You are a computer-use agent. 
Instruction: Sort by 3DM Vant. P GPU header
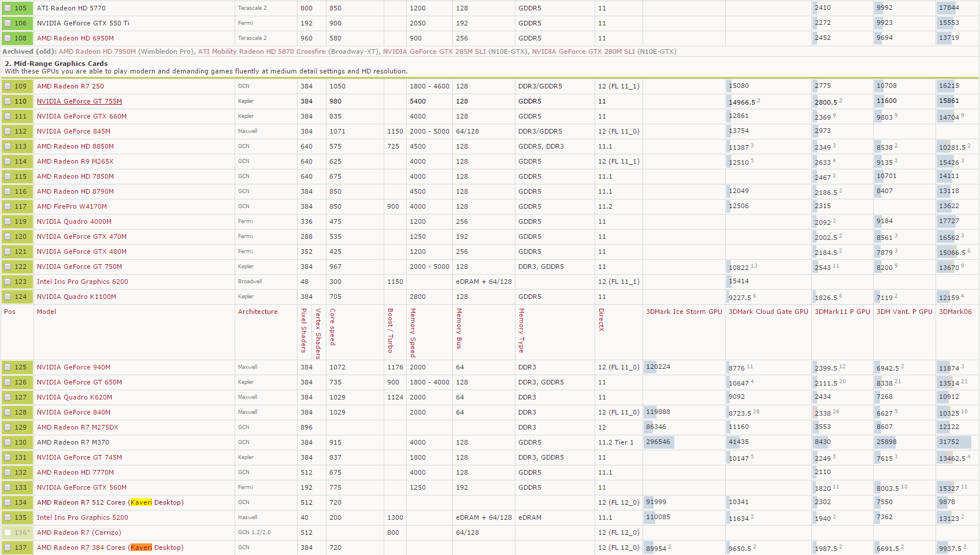click(x=905, y=312)
